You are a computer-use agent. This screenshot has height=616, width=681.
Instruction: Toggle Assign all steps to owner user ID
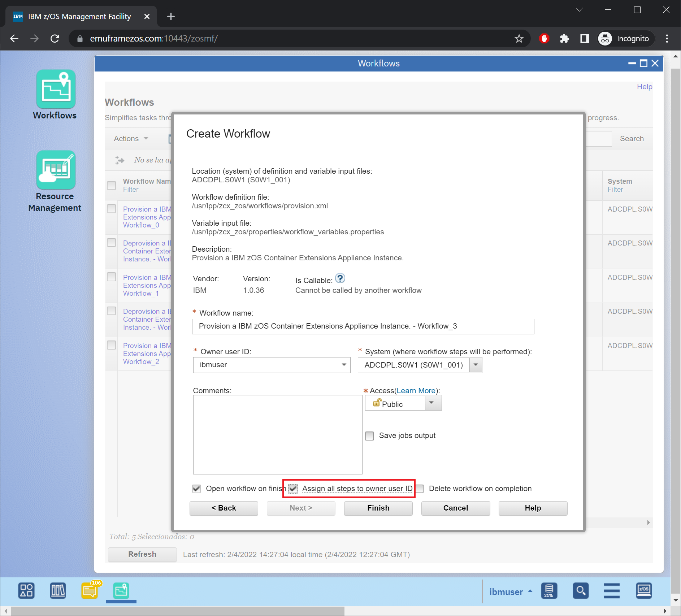click(x=293, y=489)
